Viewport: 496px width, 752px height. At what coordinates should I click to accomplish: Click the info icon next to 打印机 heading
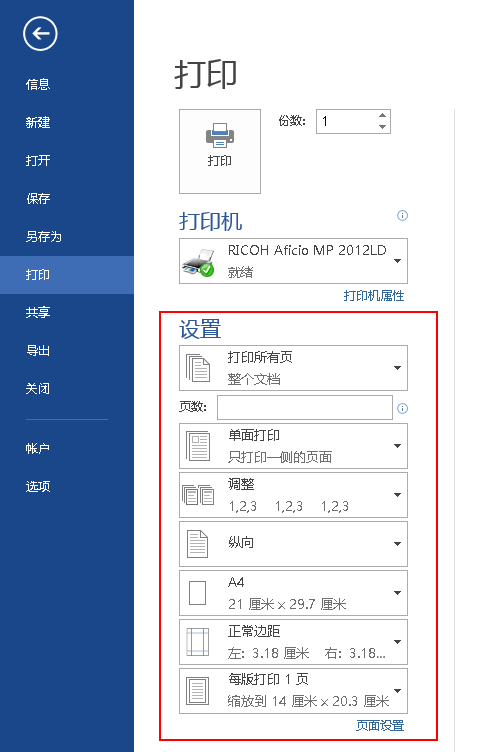click(x=402, y=215)
